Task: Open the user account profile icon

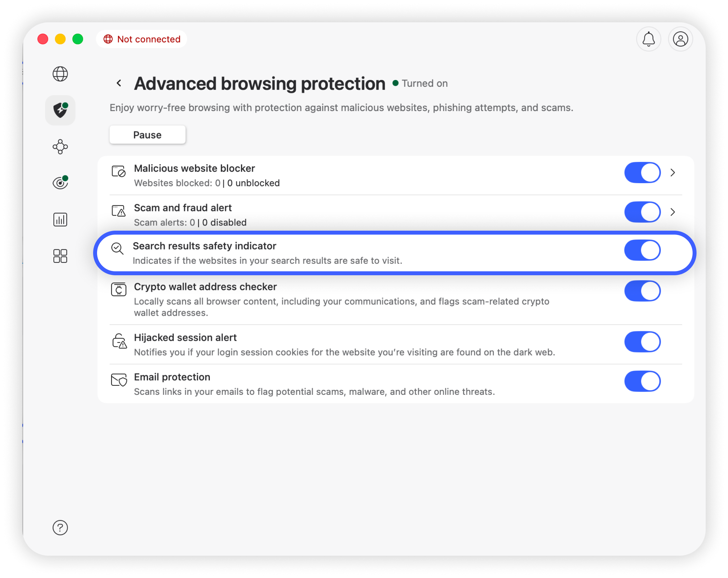Action: point(680,39)
